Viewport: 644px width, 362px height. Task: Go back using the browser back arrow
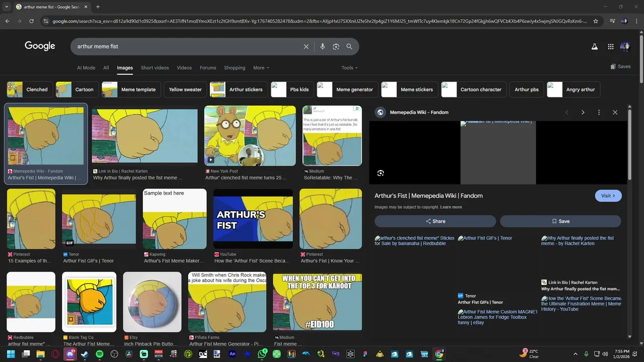[x=7, y=21]
